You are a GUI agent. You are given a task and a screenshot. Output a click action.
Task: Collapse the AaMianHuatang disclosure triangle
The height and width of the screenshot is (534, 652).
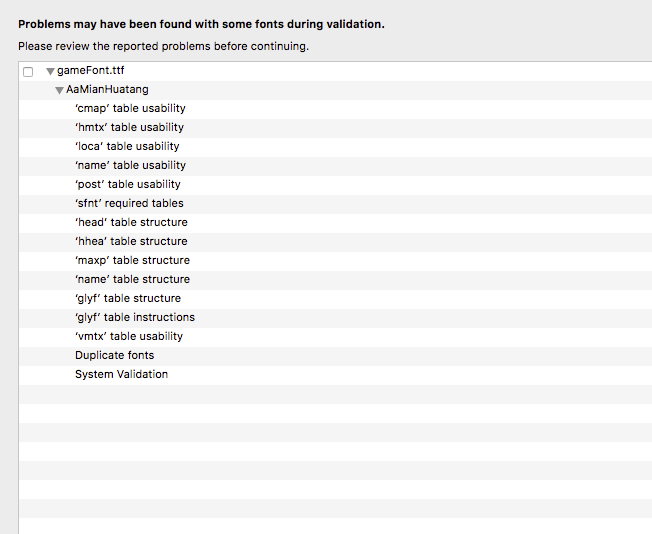[x=60, y=90]
